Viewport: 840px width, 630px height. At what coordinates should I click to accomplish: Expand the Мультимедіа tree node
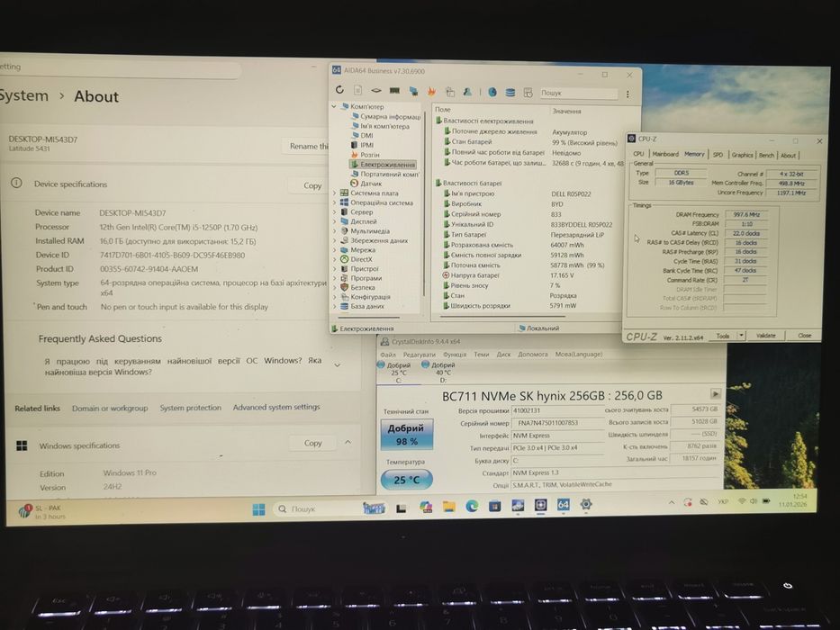pos(335,231)
